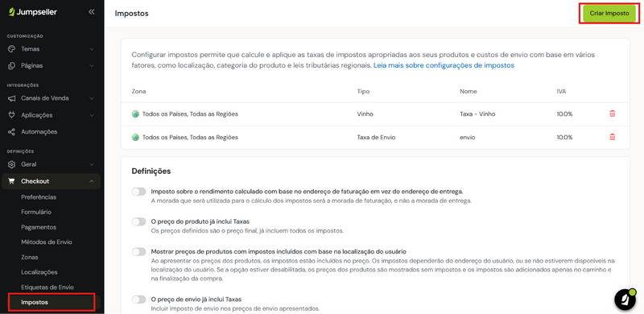Screen dimensions: 644x314
Task: Click the 'Taxa - Vinho' name cell
Action: [x=477, y=114]
